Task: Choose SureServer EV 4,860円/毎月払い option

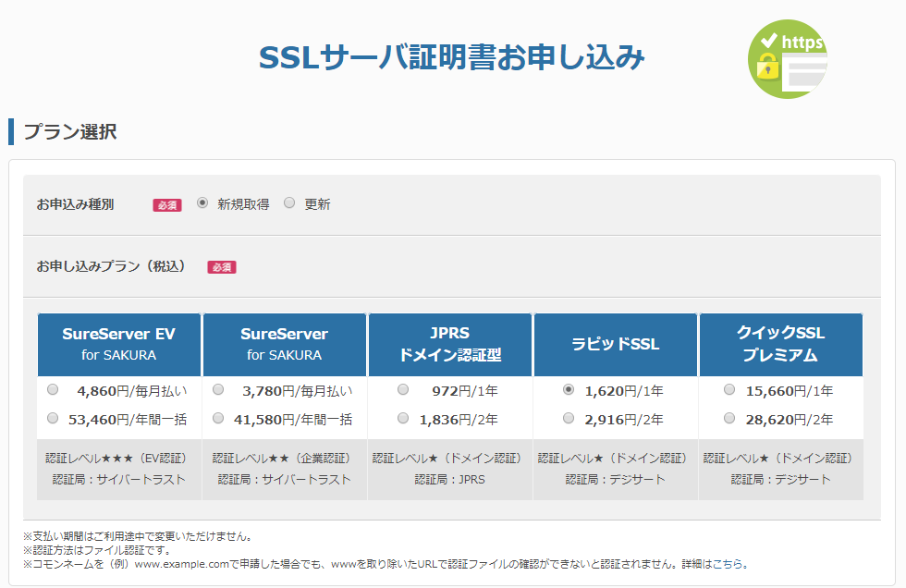Action: (53, 390)
